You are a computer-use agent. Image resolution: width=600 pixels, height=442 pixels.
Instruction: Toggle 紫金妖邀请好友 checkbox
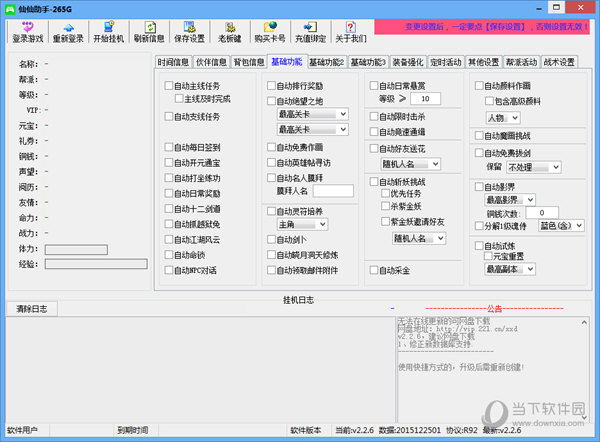coord(385,221)
